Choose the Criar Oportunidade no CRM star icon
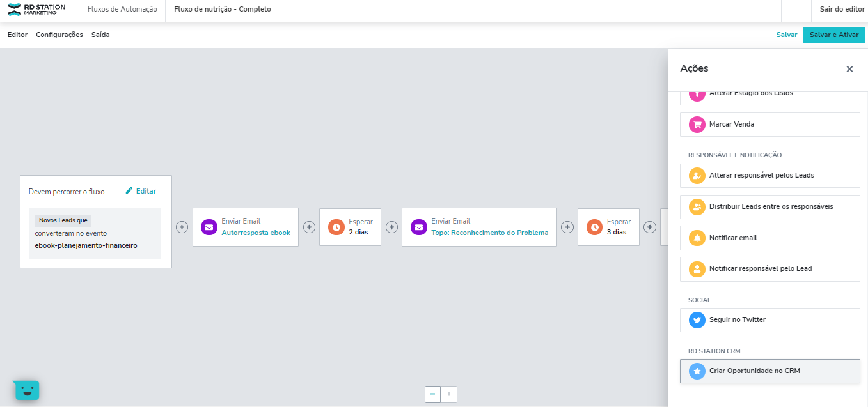Screen dimensions: 868x407 click(697, 371)
